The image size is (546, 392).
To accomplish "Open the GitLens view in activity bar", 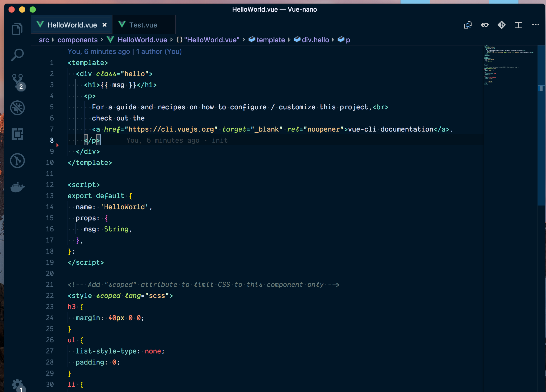I will pos(17,161).
